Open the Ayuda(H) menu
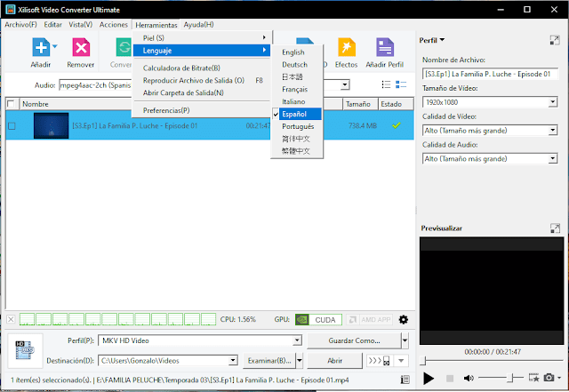This screenshot has height=392, width=569. pyautogui.click(x=198, y=25)
